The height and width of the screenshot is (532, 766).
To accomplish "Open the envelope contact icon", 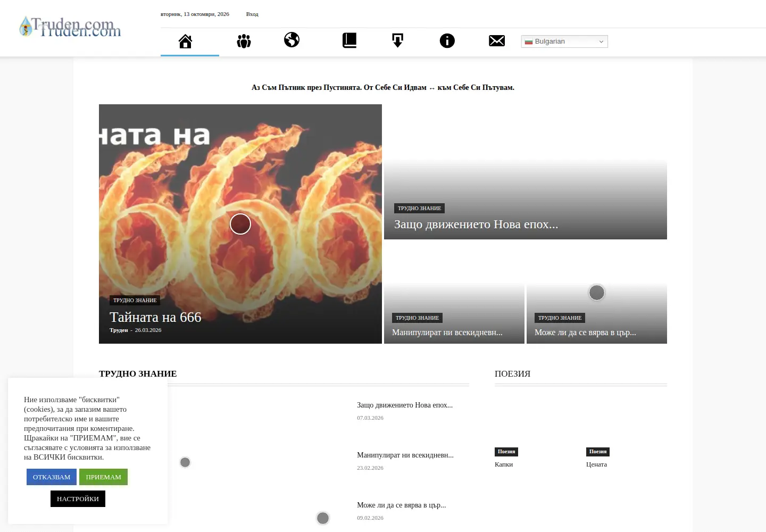I will [497, 41].
